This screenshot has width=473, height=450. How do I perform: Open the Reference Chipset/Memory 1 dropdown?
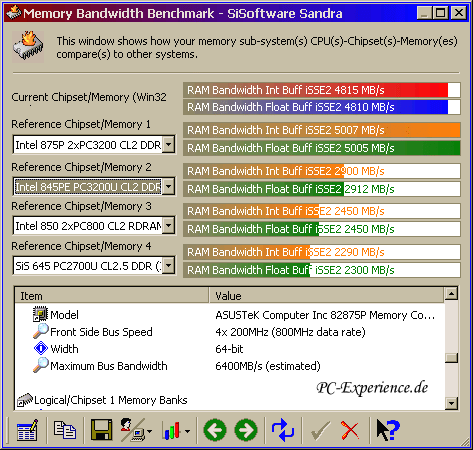click(x=169, y=145)
